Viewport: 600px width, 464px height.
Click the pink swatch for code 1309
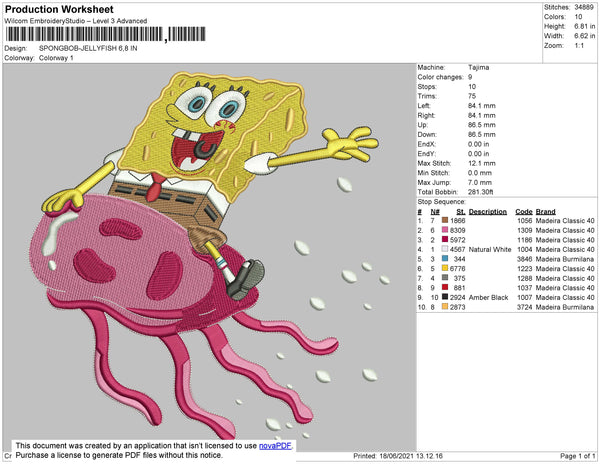tap(445, 230)
